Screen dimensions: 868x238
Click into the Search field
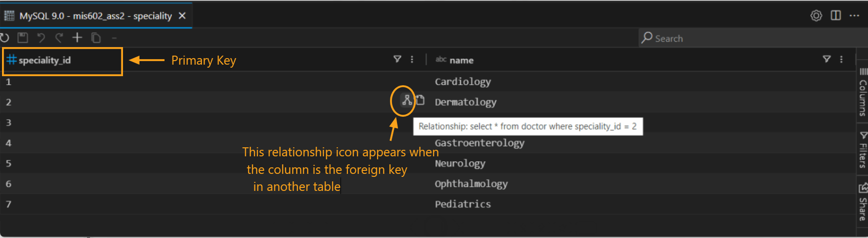pyautogui.click(x=750, y=38)
